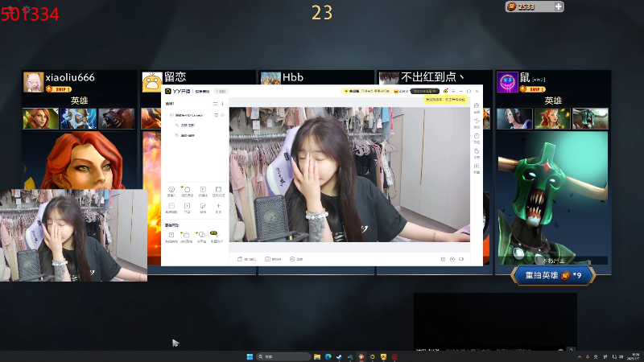Open the multi-platform tool in bottom row
This screenshot has height=362, width=644.
(201, 237)
